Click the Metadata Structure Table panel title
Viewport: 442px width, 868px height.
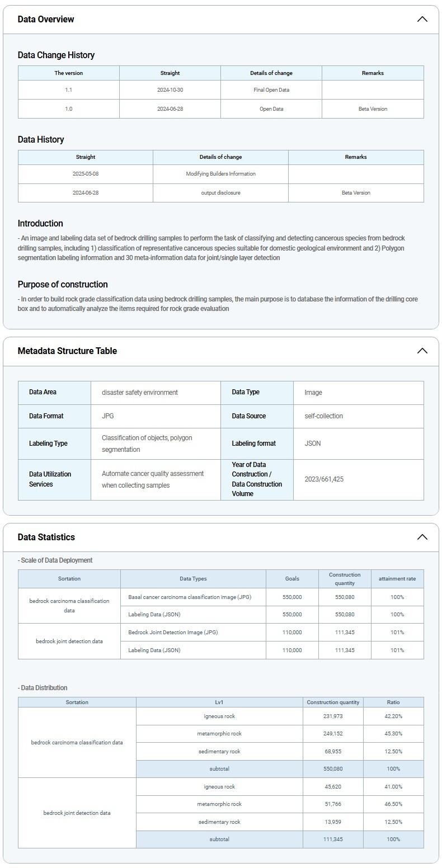click(x=67, y=351)
